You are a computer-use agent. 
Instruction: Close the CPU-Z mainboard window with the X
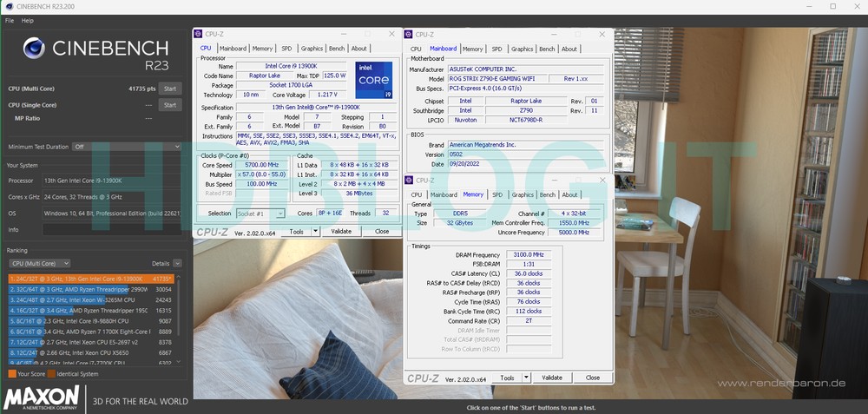[x=602, y=35]
